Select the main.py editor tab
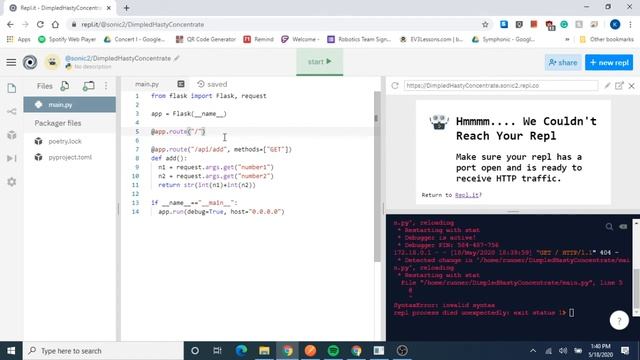640x360 pixels. [147, 84]
